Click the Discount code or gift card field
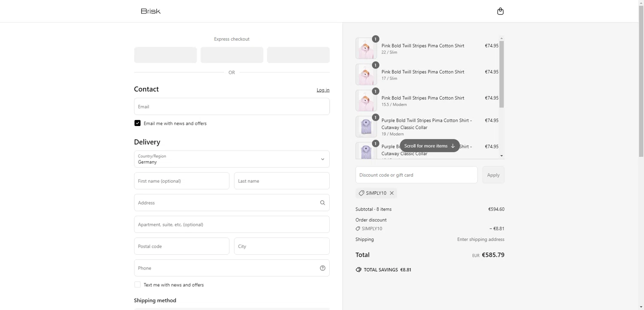Screen dimensions: 644x310 416,175
